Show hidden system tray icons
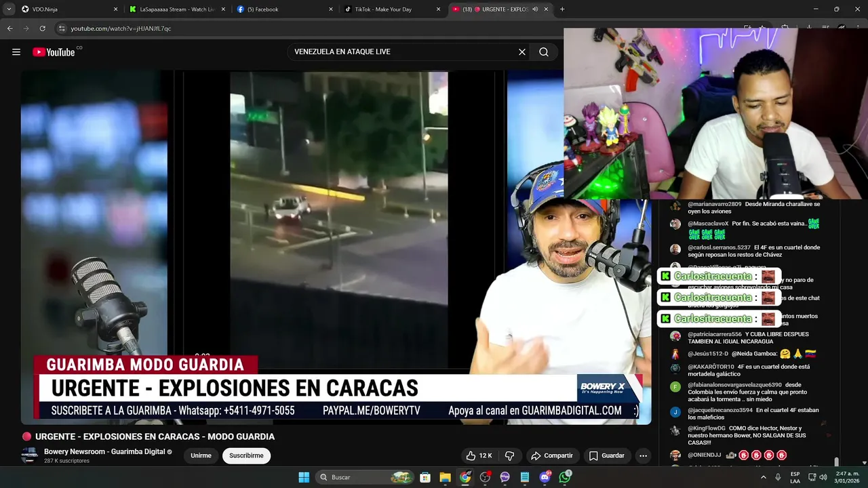Screen dimensions: 868x488 (764, 477)
